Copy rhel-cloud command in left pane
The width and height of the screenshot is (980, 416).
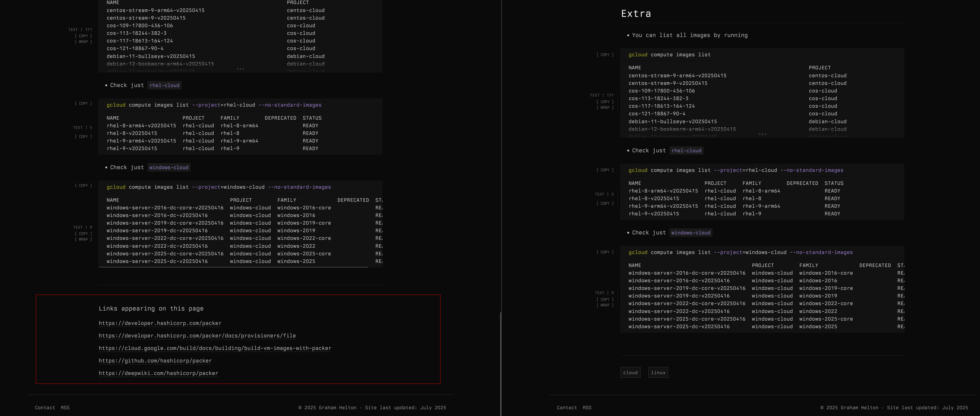(x=83, y=104)
